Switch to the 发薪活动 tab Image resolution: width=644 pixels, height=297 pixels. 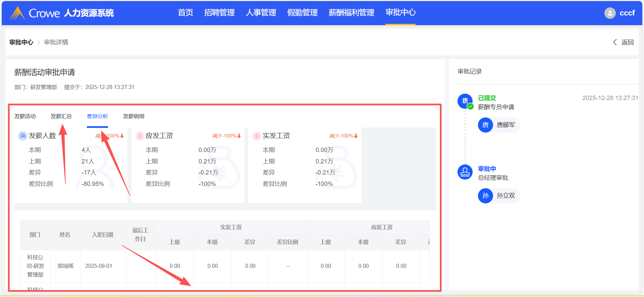25,116
